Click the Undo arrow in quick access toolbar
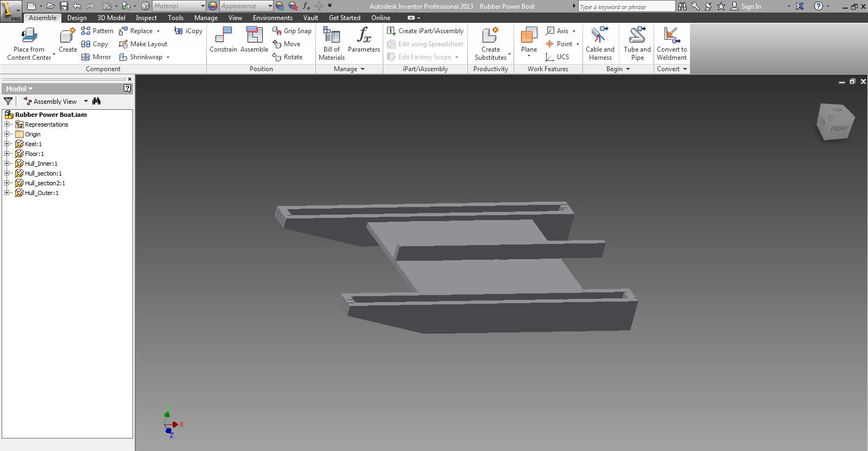 (x=77, y=6)
